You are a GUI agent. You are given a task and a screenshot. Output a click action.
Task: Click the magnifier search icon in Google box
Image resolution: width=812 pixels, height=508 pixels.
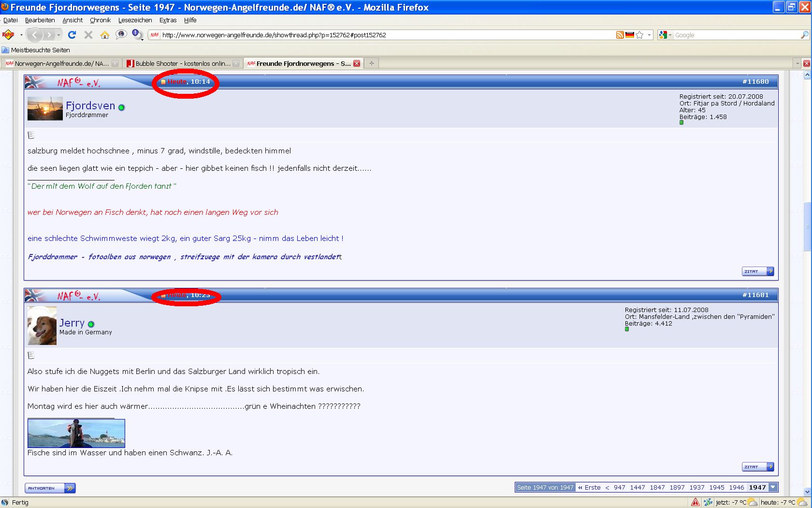(x=804, y=35)
